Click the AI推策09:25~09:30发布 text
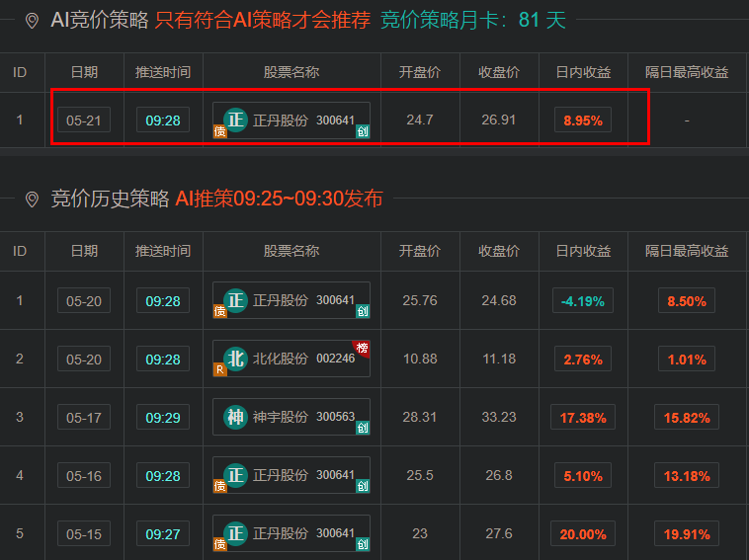The height and width of the screenshot is (560, 749). pos(279,200)
